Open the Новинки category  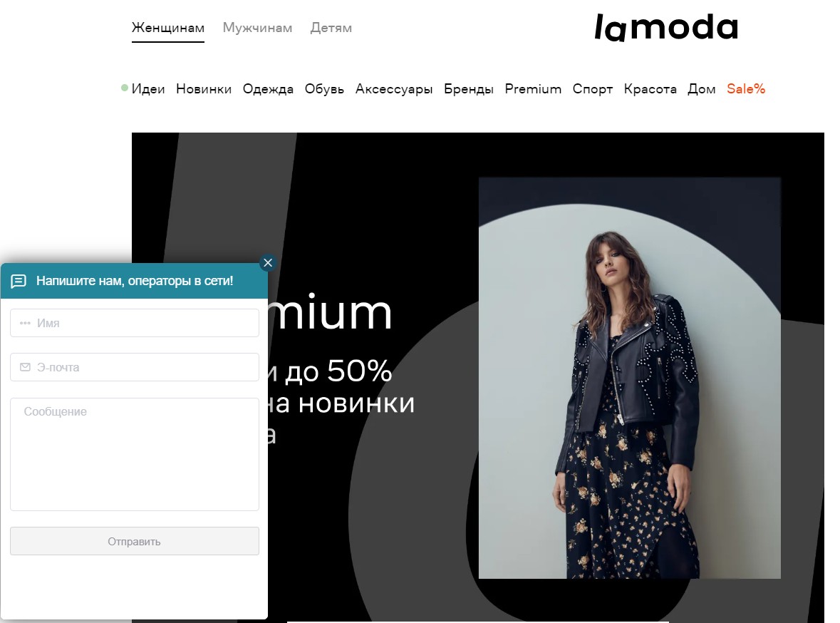click(204, 89)
